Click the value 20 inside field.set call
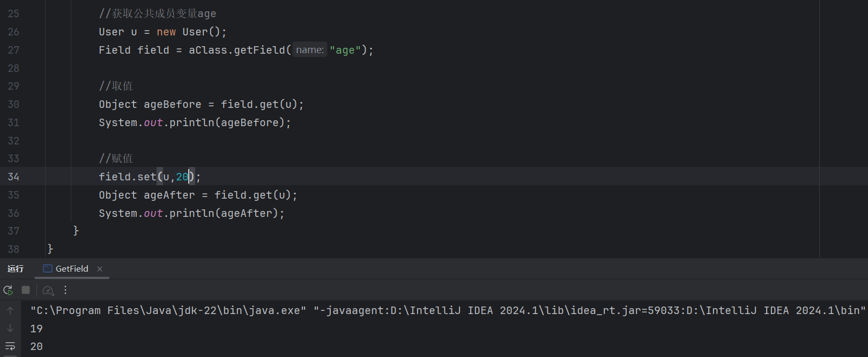The image size is (868, 357). pyautogui.click(x=182, y=177)
